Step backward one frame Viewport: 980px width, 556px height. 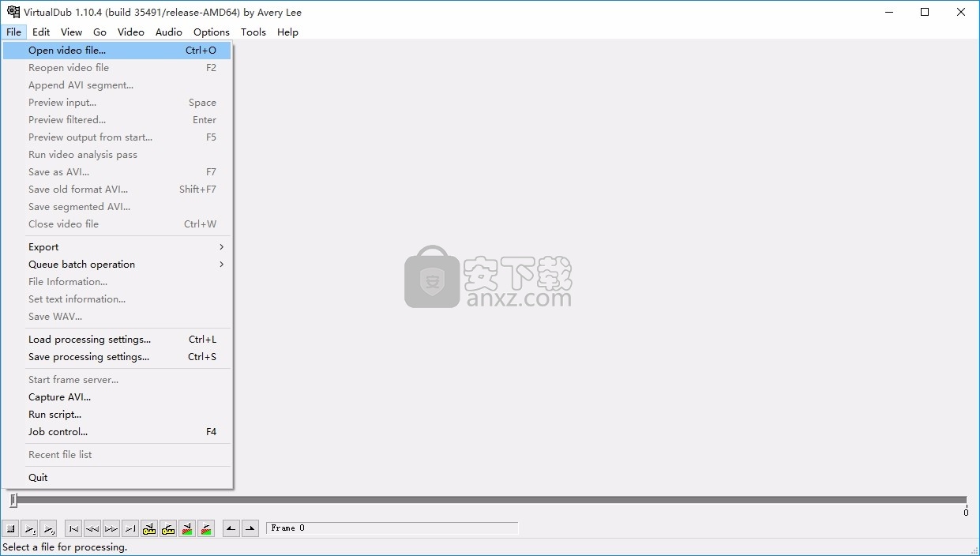[x=92, y=528]
